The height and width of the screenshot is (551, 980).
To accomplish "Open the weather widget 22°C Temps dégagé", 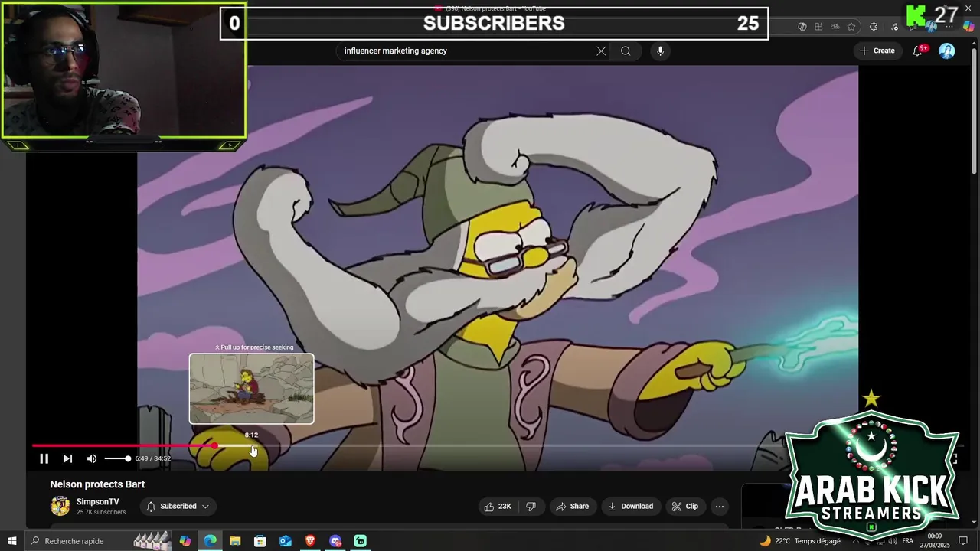I will tap(799, 541).
